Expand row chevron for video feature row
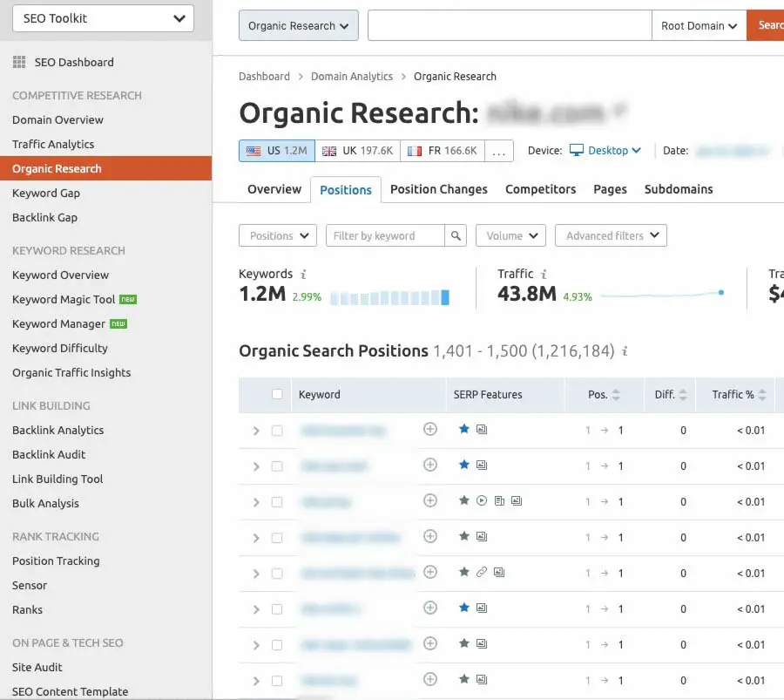 point(256,502)
